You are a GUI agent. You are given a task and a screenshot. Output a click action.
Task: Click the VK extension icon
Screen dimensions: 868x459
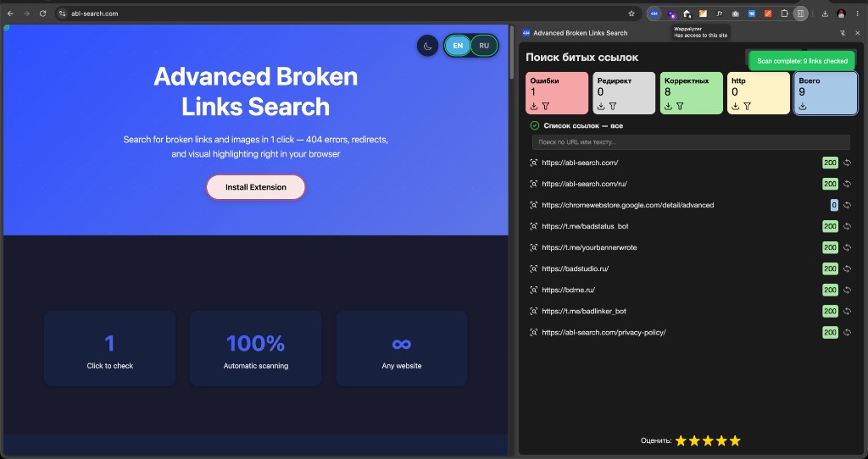752,14
